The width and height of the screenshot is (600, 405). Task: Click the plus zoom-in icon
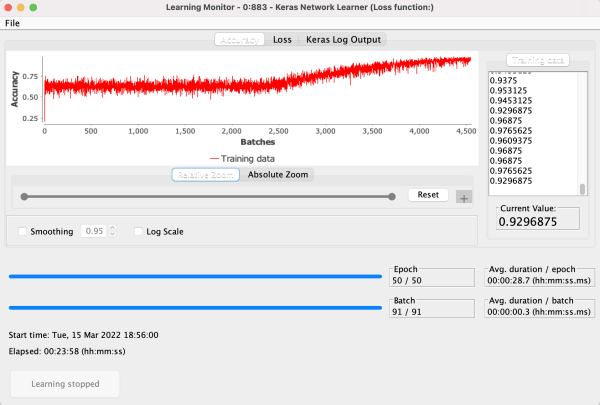click(464, 198)
